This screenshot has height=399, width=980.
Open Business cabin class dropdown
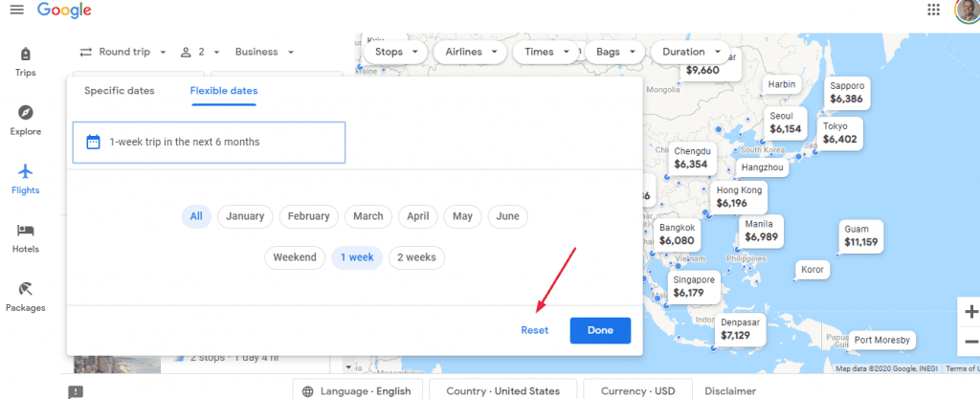point(264,52)
